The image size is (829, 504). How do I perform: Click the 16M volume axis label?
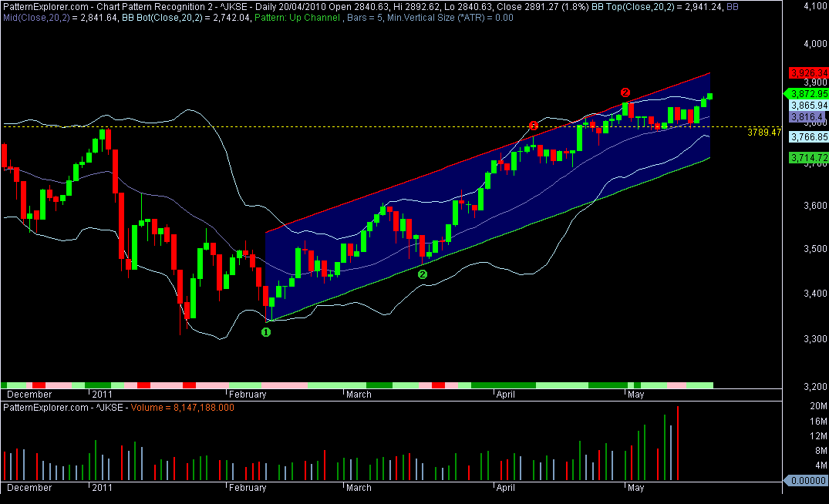pos(818,421)
